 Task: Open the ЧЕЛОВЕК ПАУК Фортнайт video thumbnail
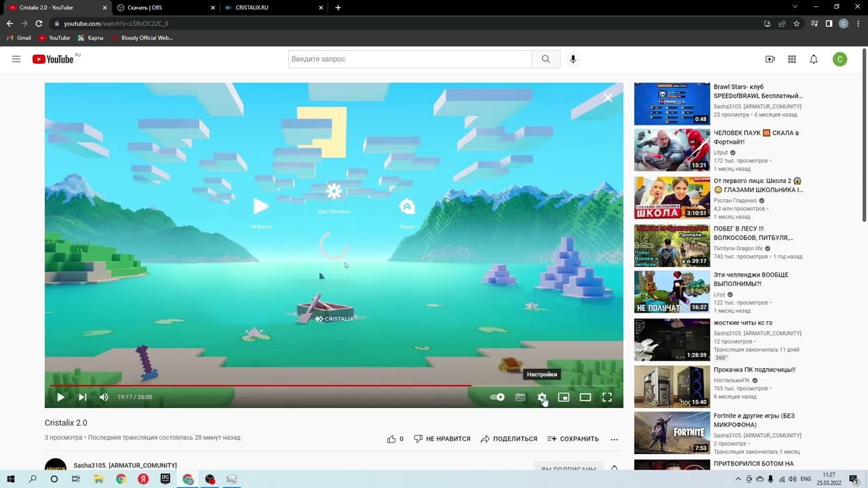click(x=672, y=150)
